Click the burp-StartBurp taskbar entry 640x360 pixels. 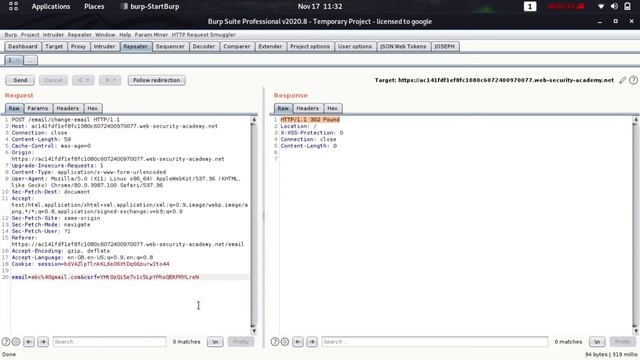pos(150,7)
